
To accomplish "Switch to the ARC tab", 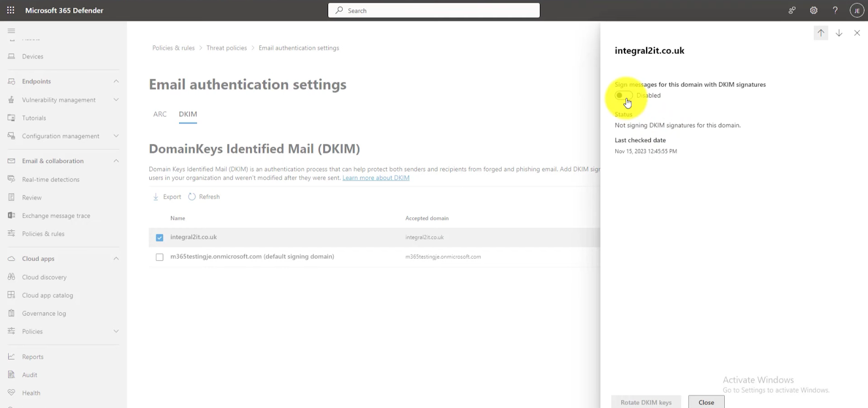I will pos(160,114).
